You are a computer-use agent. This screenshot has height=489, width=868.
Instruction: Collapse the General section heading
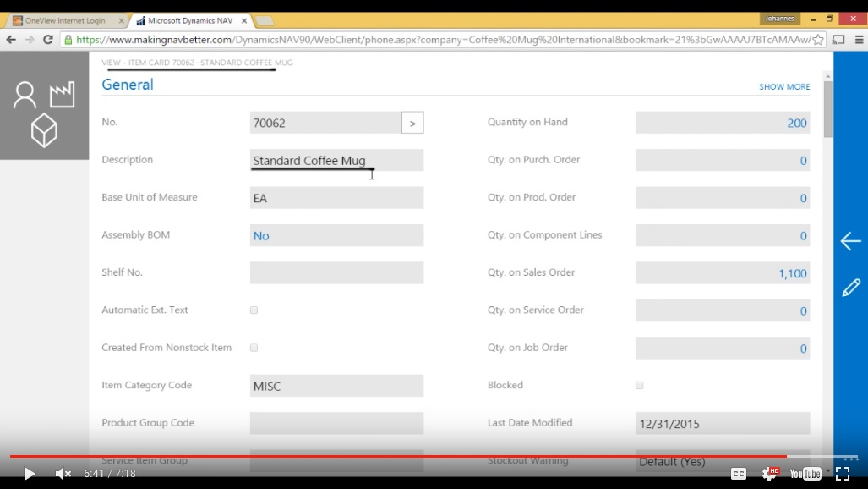click(128, 85)
